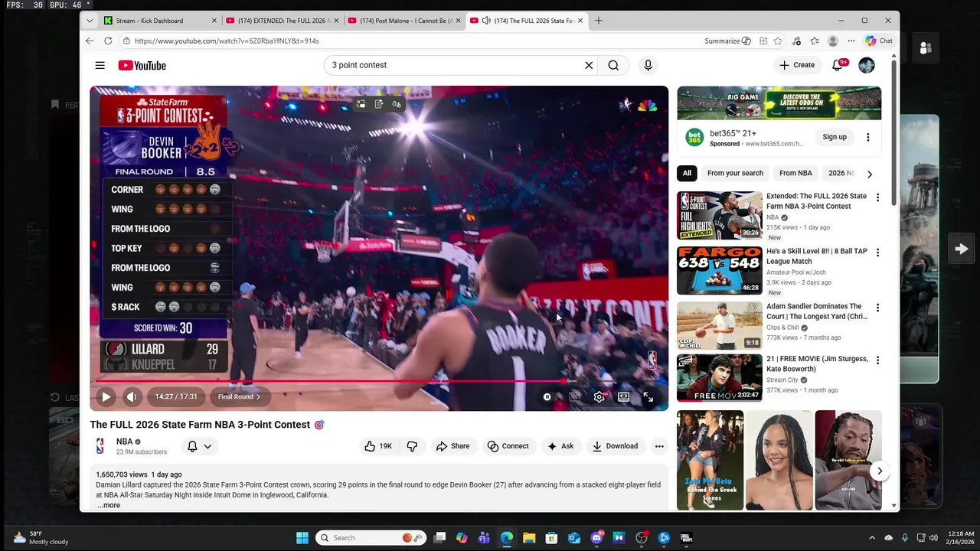The width and height of the screenshot is (980, 551).
Task: Toggle NBA channel notification bell
Action: coord(199,446)
